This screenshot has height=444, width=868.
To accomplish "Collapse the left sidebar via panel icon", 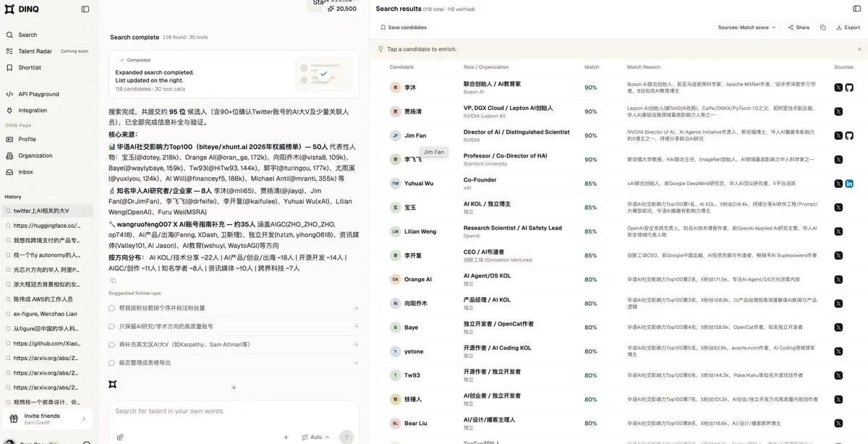I will (85, 9).
